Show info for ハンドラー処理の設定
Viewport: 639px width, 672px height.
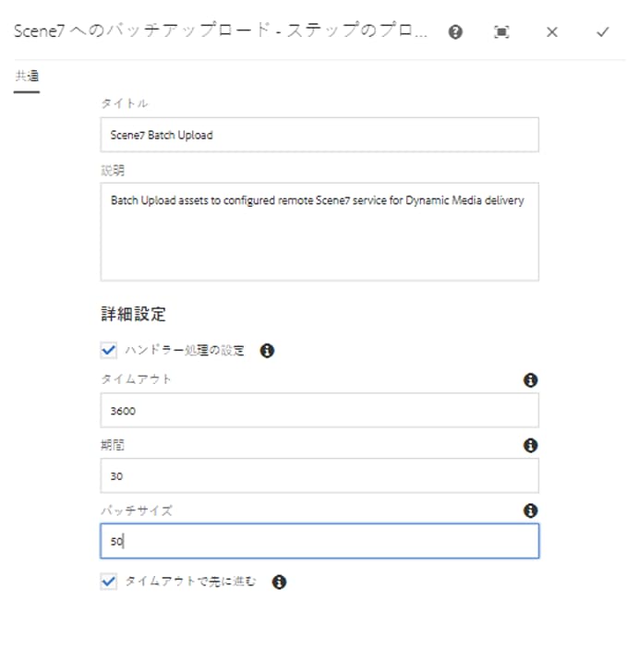pyautogui.click(x=267, y=351)
